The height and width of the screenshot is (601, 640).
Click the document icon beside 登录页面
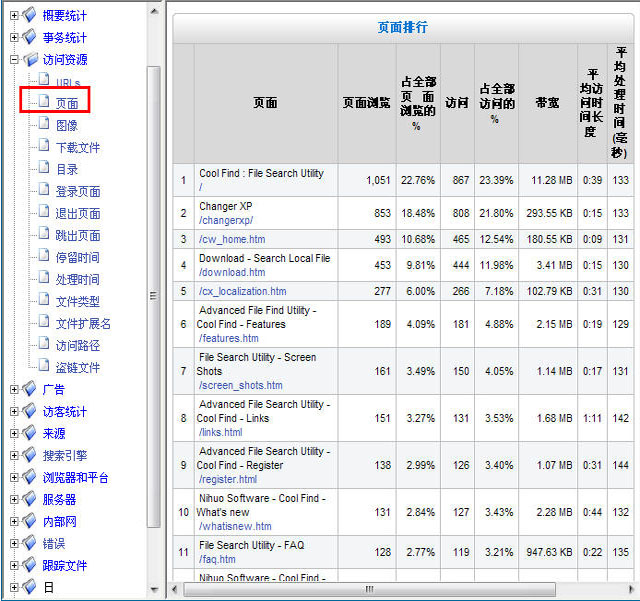point(44,189)
